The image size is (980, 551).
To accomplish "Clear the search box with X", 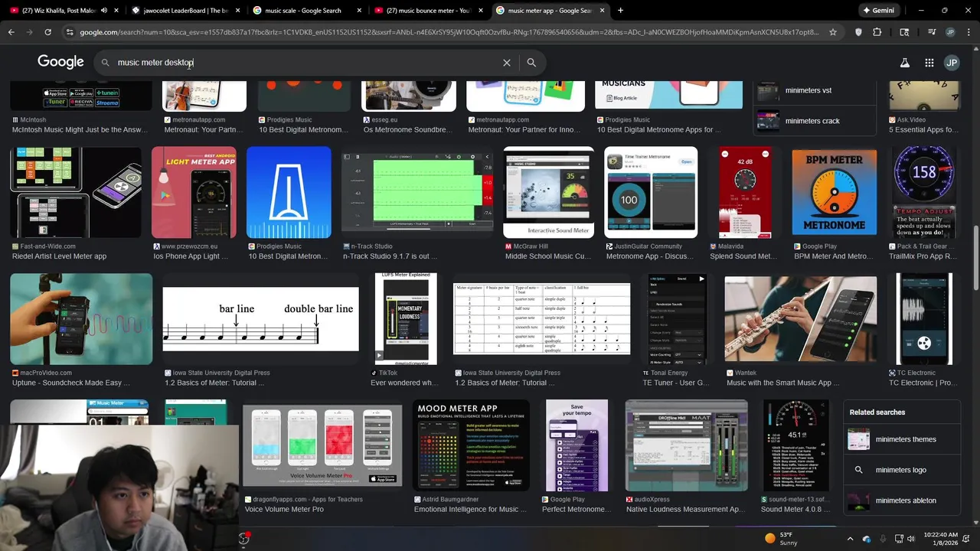I will point(506,63).
